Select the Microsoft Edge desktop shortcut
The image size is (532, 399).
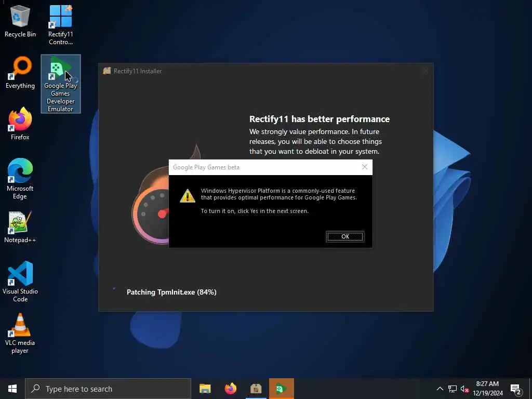[x=20, y=179]
